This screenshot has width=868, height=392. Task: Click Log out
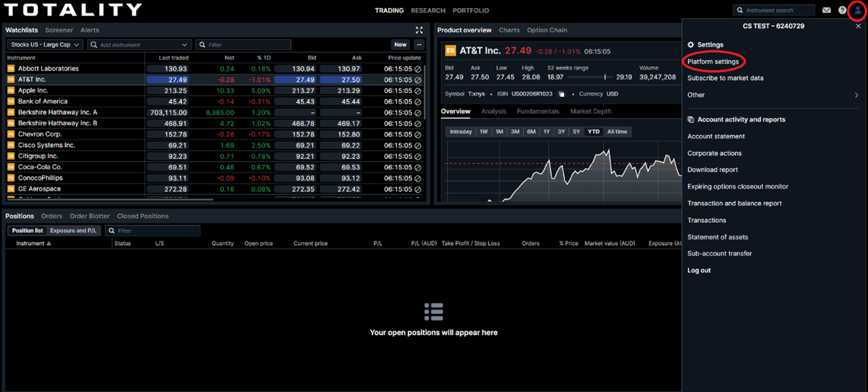pos(699,271)
